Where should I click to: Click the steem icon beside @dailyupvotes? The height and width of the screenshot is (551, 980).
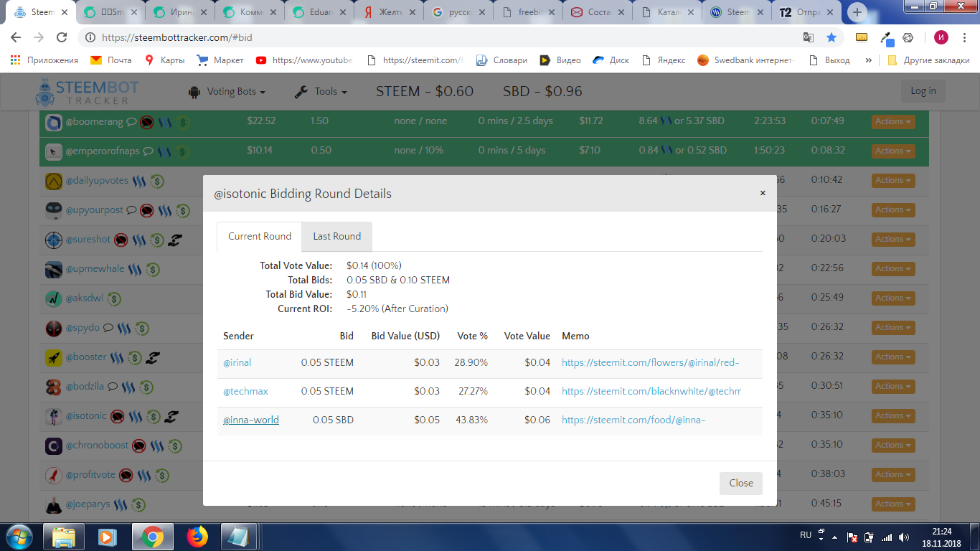pyautogui.click(x=138, y=181)
